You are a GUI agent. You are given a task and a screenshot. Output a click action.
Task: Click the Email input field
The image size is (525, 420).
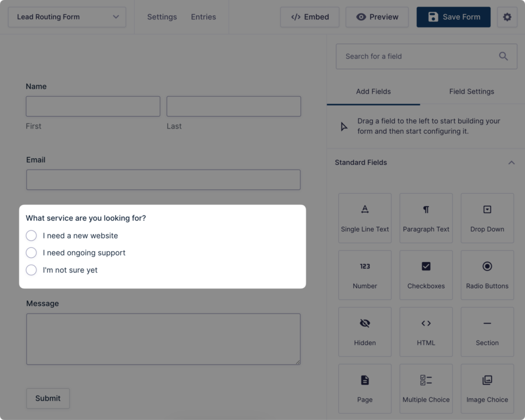[x=164, y=180]
